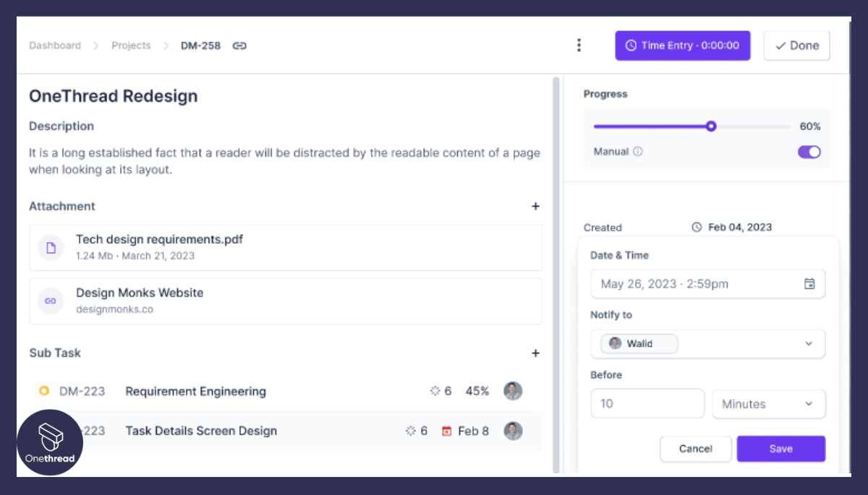
Task: Click the plus icon to add a sub task
Action: coord(535,353)
